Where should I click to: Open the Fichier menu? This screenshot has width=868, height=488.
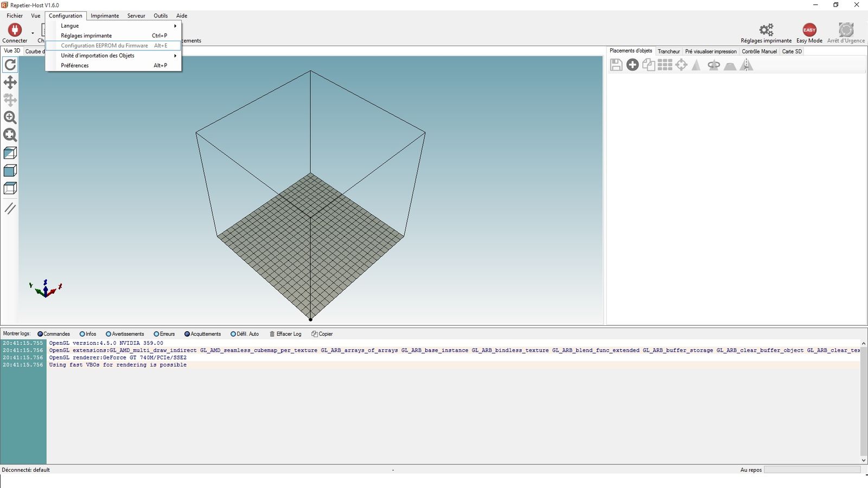click(x=15, y=16)
